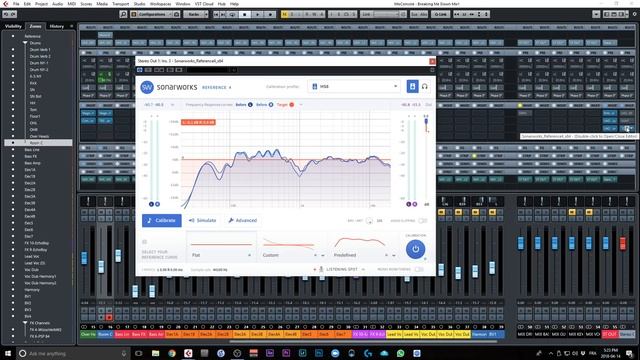This screenshot has height=360, width=640.
Task: Open Cubase from the taskbar
Action: point(188,353)
